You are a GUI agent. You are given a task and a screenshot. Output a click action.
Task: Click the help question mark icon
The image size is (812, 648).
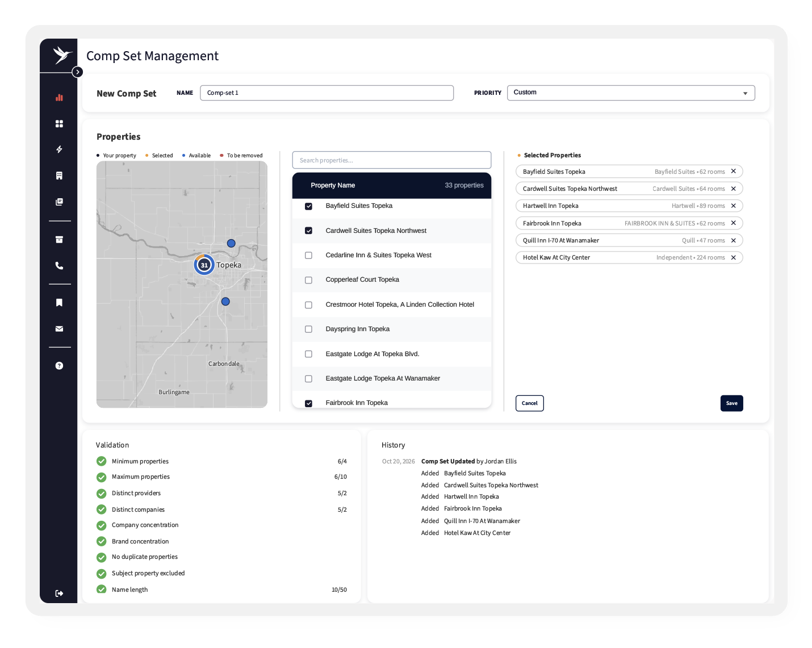point(59,366)
